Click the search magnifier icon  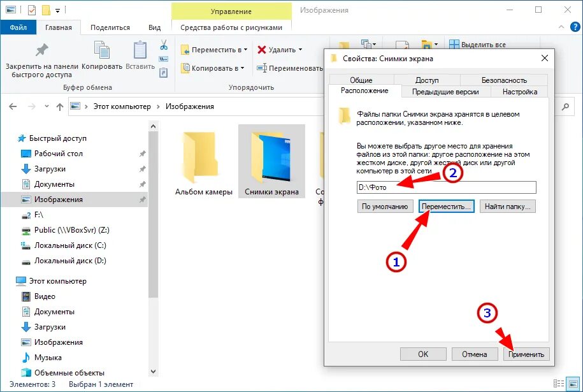(x=565, y=106)
